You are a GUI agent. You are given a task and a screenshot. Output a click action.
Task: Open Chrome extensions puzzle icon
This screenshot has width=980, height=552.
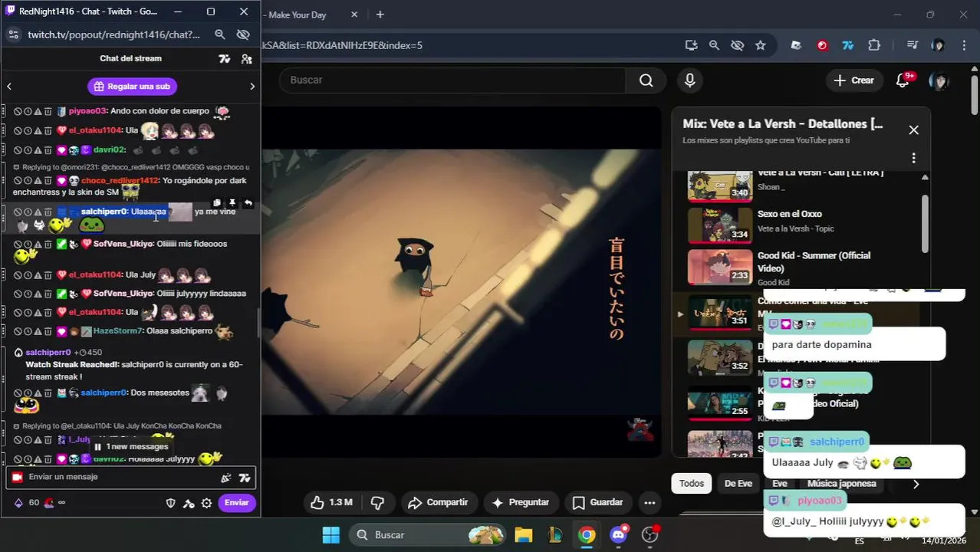click(874, 45)
